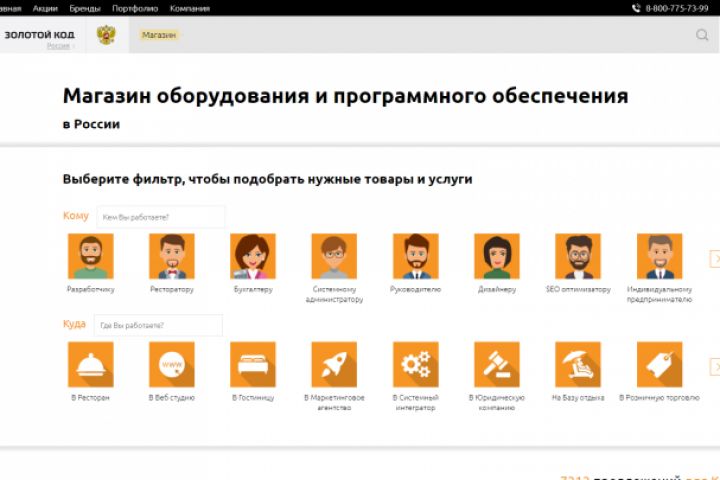Select the На Базу отдыха umbrella icon
Screen dimensions: 720x480
(578, 364)
